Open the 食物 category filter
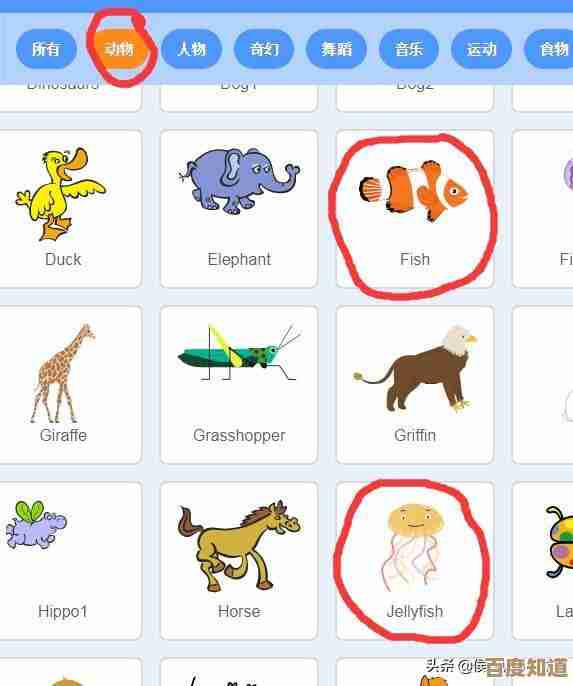Screen dimensions: 573x686 (x=549, y=49)
